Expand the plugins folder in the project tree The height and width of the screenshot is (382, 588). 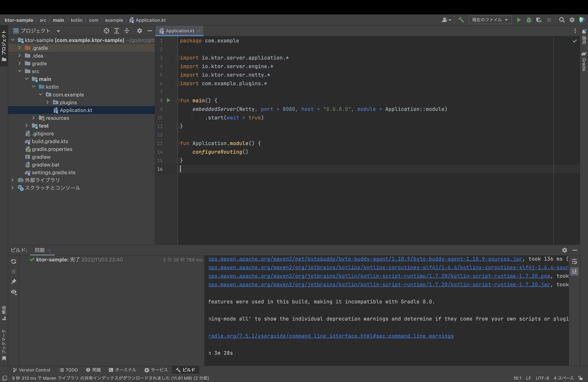tap(48, 102)
